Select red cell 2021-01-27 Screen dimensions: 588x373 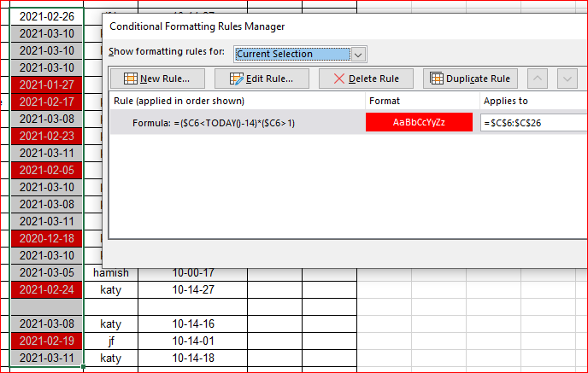tap(47, 85)
